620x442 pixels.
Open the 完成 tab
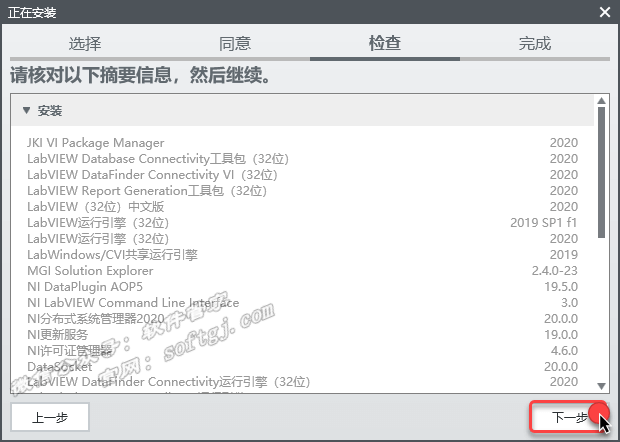coord(535,43)
